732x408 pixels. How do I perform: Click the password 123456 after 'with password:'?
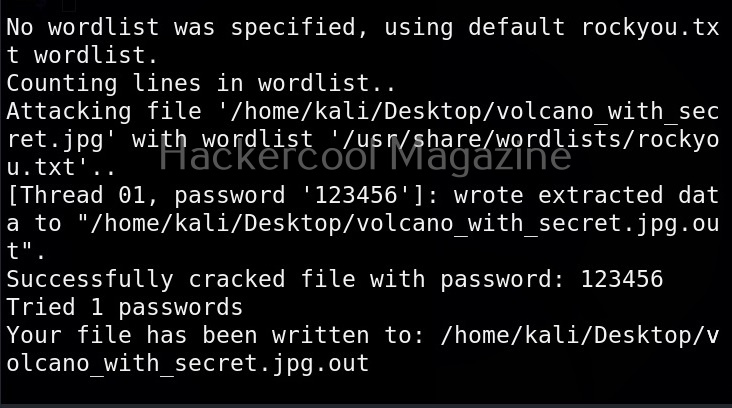pyautogui.click(x=622, y=279)
